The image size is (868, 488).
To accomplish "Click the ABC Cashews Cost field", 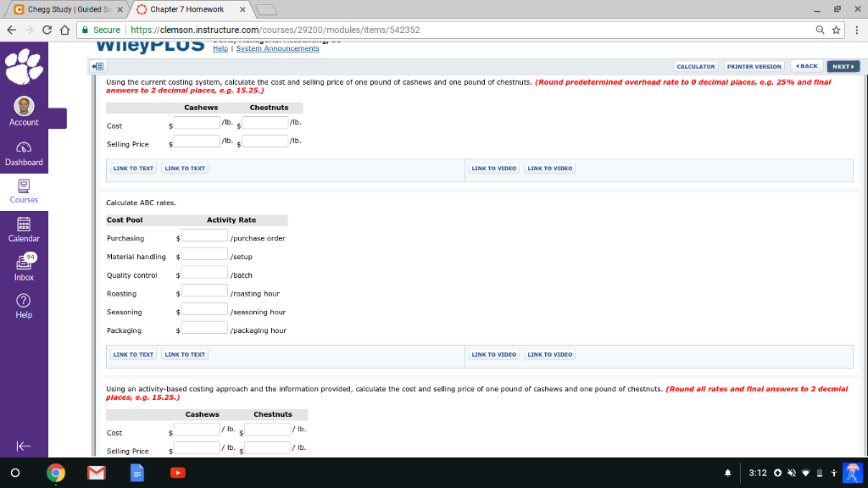I will (197, 430).
